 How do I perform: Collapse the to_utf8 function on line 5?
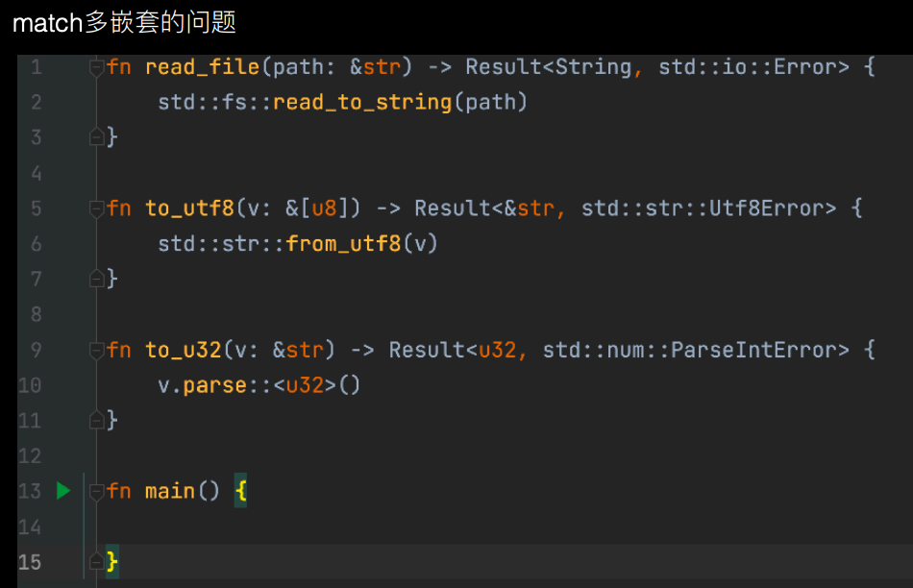pyautogui.click(x=96, y=208)
